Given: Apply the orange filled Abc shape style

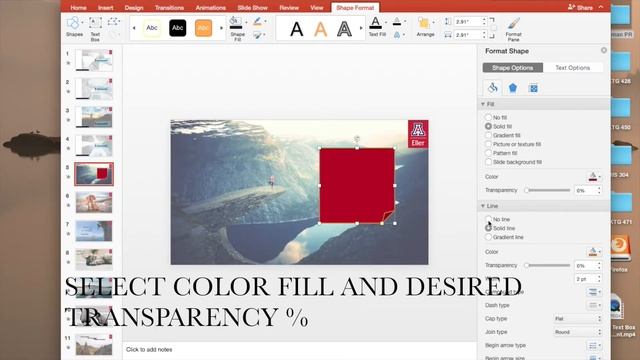Looking at the screenshot, I should 203,28.
